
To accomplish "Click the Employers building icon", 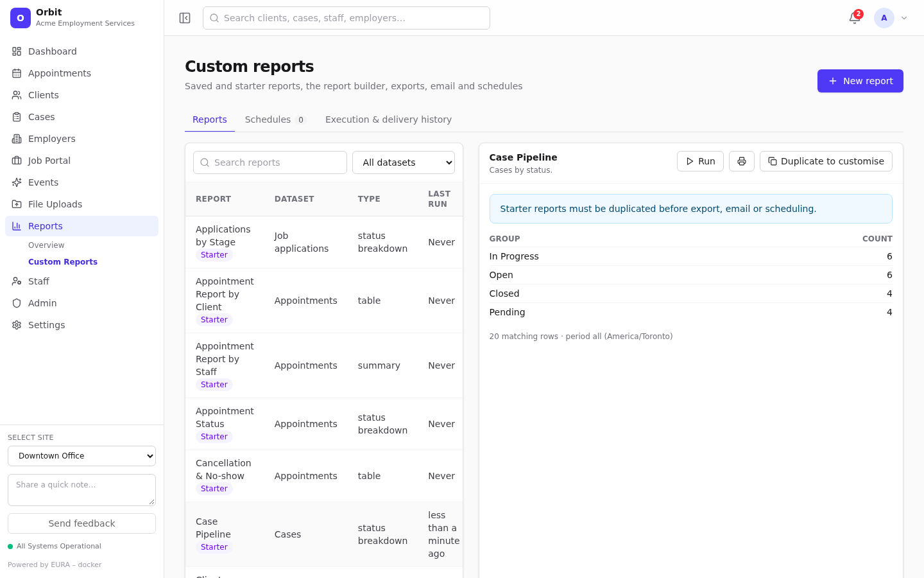I will tap(17, 139).
